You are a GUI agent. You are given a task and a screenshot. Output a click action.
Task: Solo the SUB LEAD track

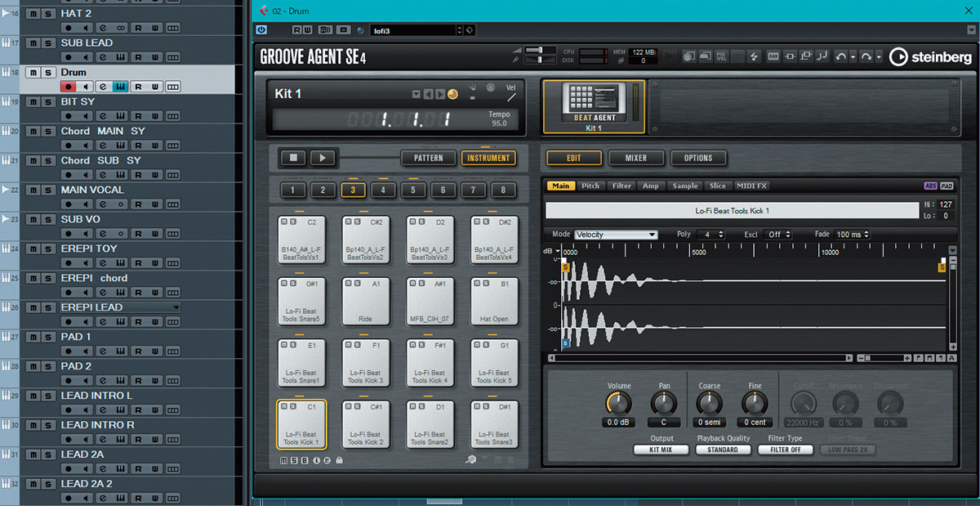[48, 43]
